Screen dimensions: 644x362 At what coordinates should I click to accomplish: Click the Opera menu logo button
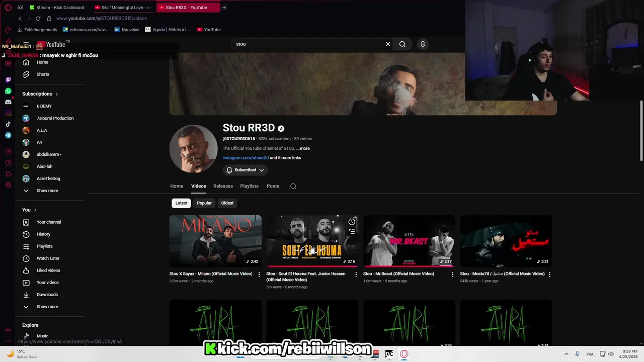[x=8, y=8]
